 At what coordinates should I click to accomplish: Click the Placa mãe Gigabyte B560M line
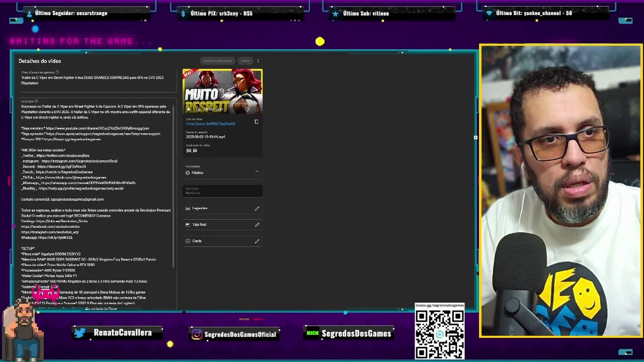point(51,254)
